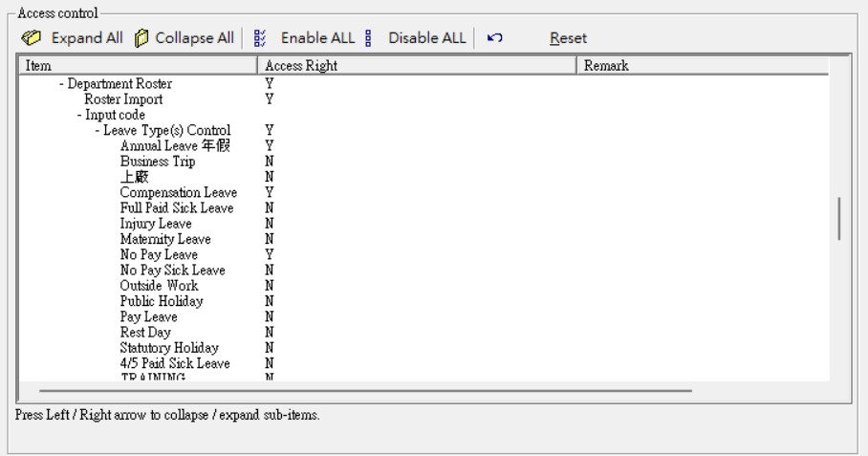Click the Disable ALL text label

[426, 38]
